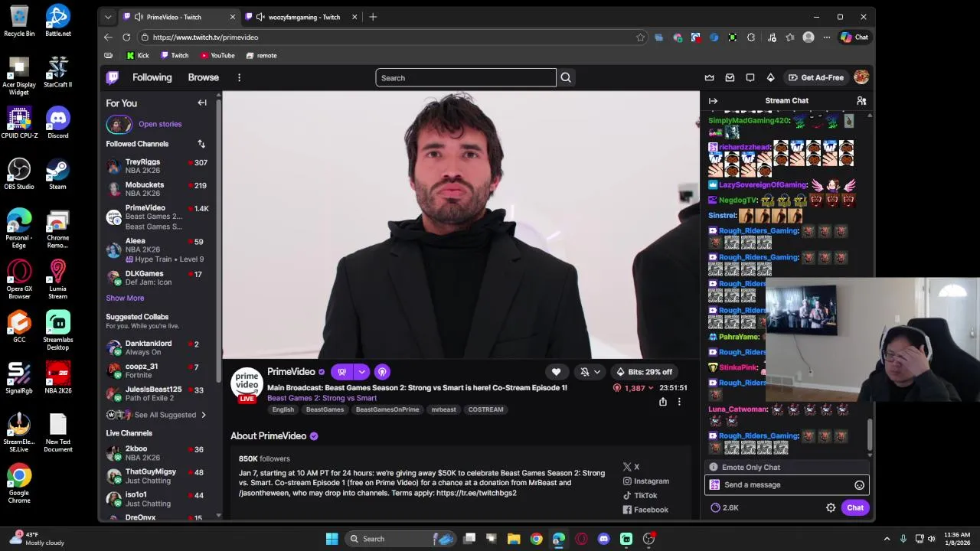Image resolution: width=980 pixels, height=551 pixels.
Task: Open stories link
Action: pos(160,124)
